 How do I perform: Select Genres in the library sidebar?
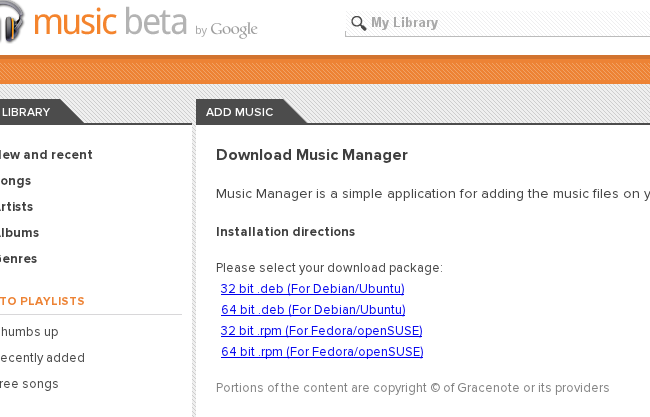[18, 259]
